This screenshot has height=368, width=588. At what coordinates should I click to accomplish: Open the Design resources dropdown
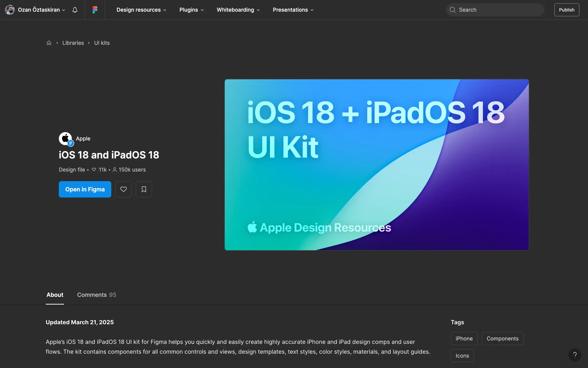pyautogui.click(x=141, y=10)
